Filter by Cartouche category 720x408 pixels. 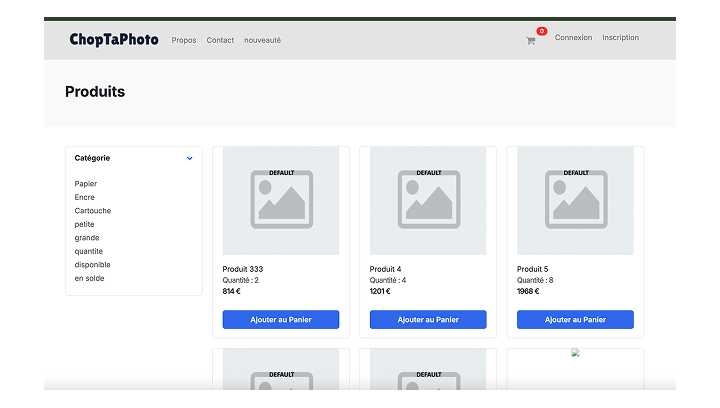(x=93, y=211)
